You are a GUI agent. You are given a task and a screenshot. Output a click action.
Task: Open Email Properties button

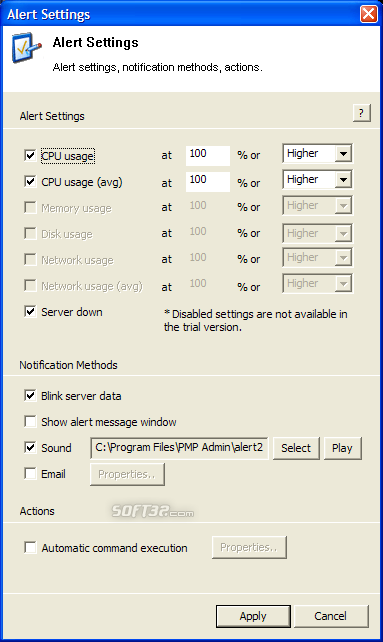coord(127,474)
